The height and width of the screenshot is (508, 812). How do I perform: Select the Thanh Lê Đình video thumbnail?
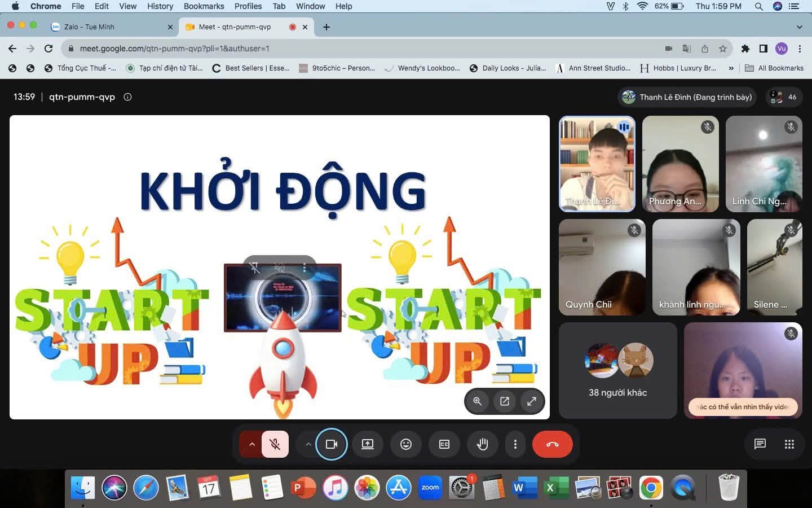pos(597,164)
